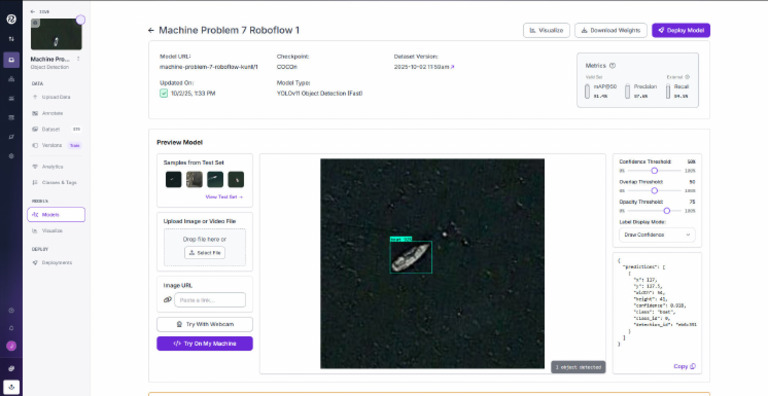The width and height of the screenshot is (768, 396).
Task: Copy the predictions JSON
Action: click(684, 366)
